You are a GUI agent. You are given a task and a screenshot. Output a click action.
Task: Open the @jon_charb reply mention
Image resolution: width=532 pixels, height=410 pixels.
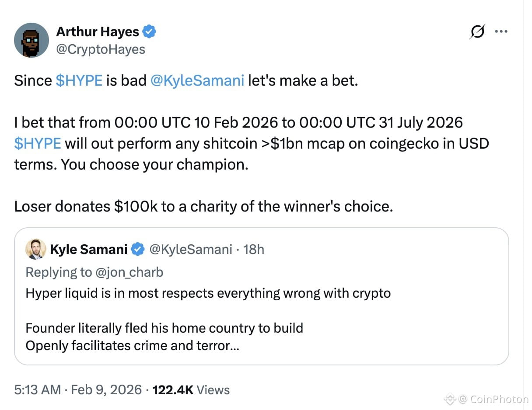pyautogui.click(x=129, y=272)
